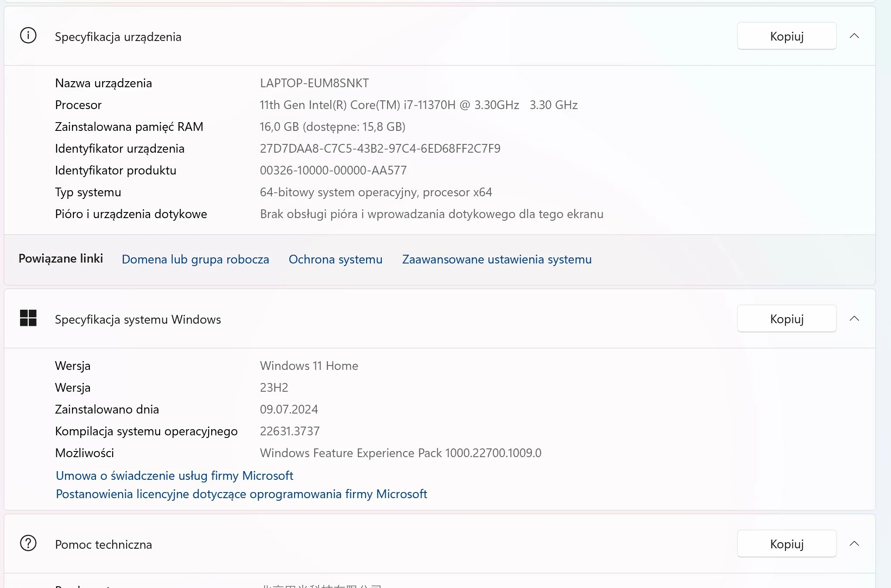Copy the device specification with Kopiuj

(787, 36)
